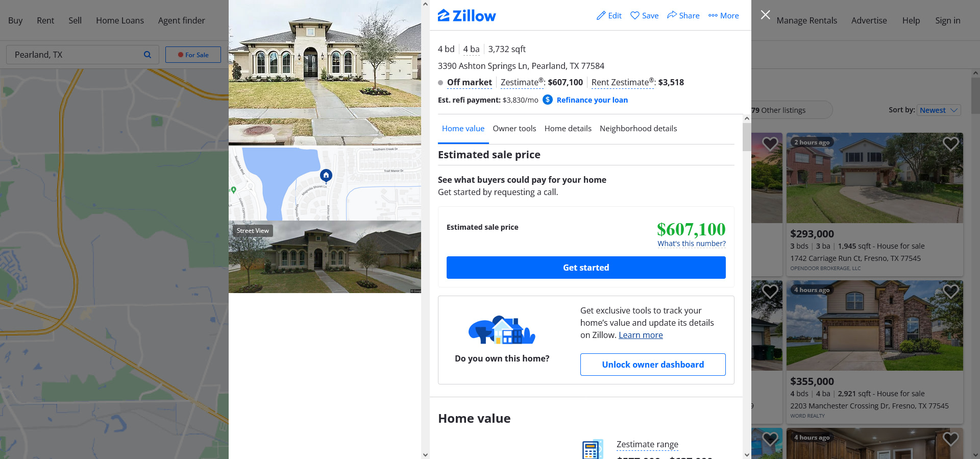Click the home pin on mini map
Viewport: 980px width, 459px height.
pos(326,176)
